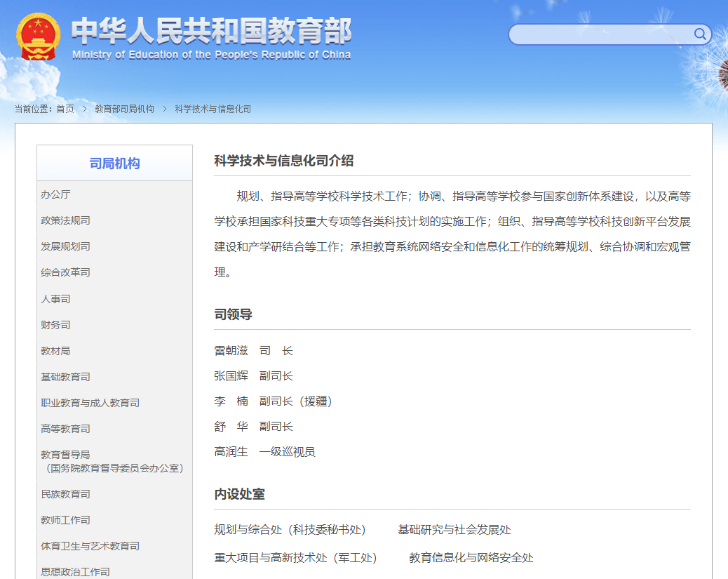Viewport: 728px width, 579px height.
Task: Click 教材局 in sidebar list
Action: (x=55, y=351)
